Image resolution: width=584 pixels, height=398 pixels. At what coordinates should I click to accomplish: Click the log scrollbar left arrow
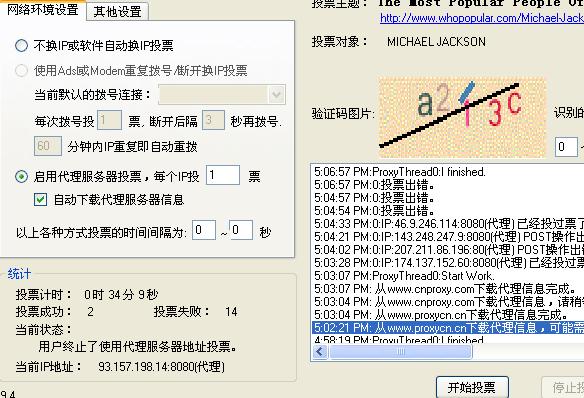click(x=320, y=351)
